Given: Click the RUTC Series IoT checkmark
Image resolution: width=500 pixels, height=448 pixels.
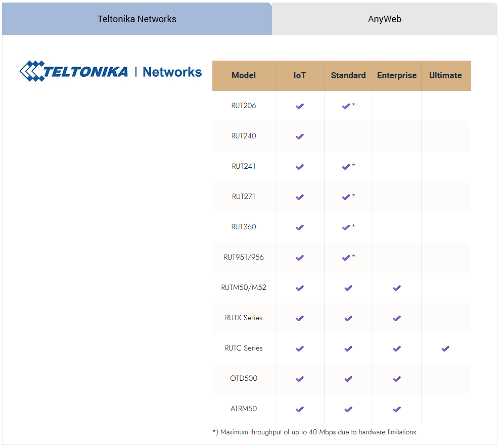Looking at the screenshot, I should point(300,349).
